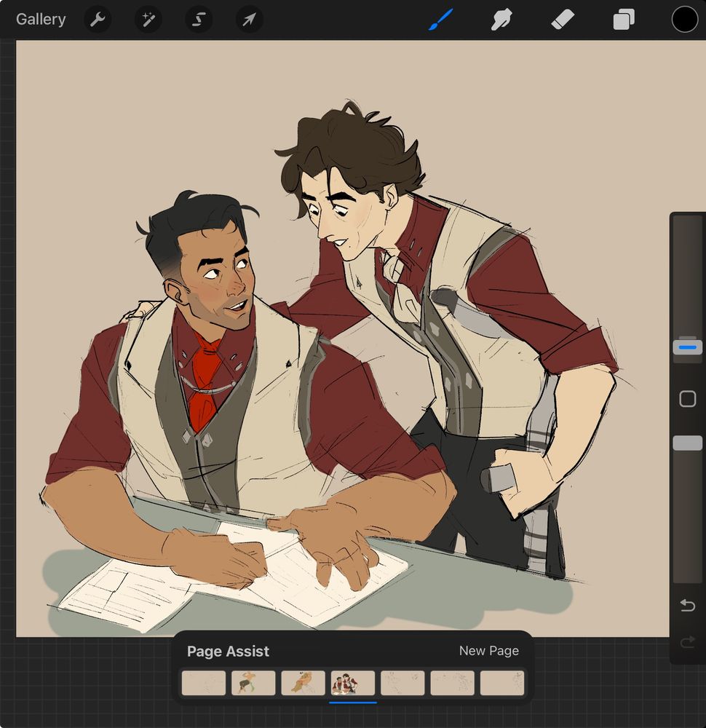
Task: Click the Page Assist title
Action: coord(228,652)
